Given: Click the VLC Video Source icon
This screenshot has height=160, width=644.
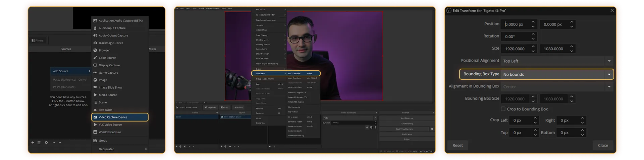Looking at the screenshot, I should [x=95, y=125].
